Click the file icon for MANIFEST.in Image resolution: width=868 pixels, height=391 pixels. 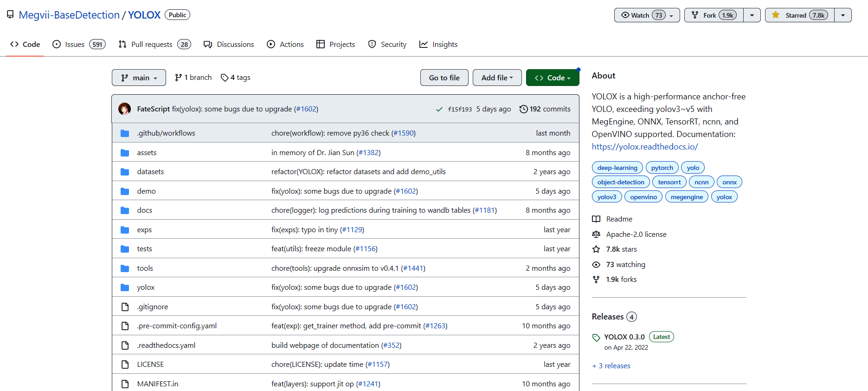(x=125, y=384)
